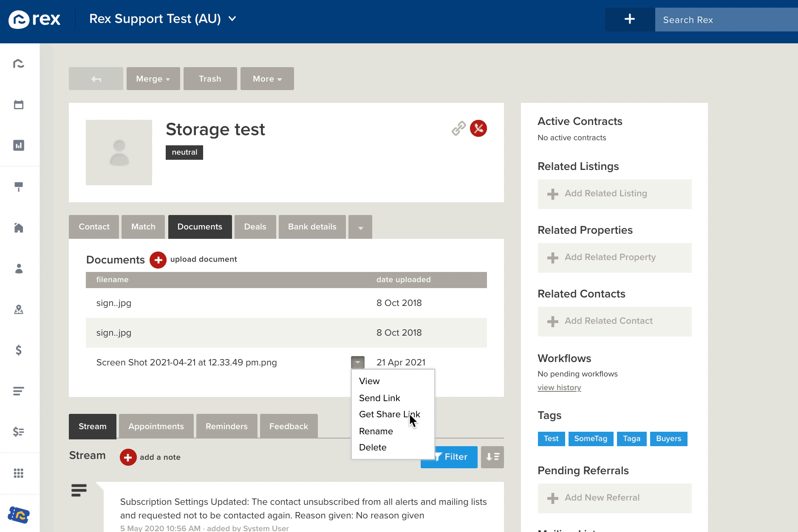Select the Stream tab
798x532 pixels.
(x=92, y=426)
